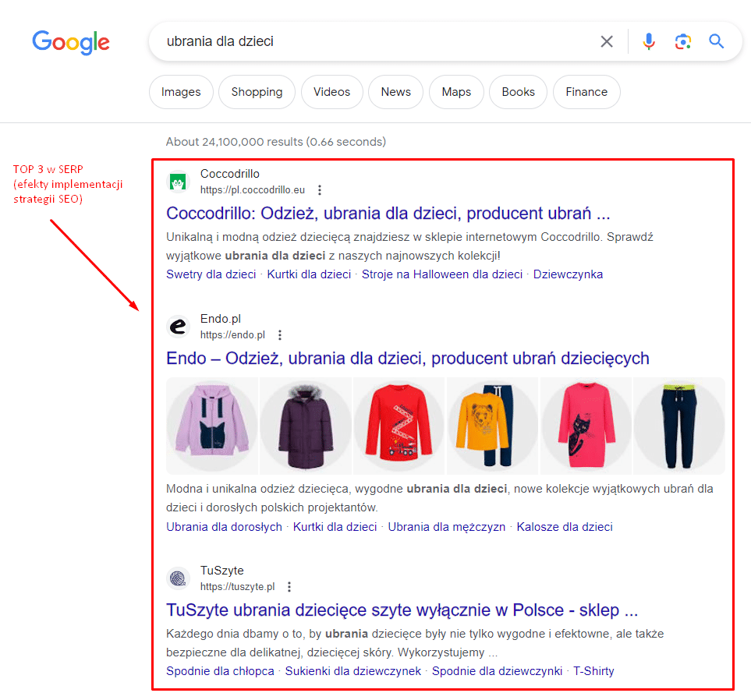Open Coccodrillo 'Kurtki dla dzieci' sitelink
751x700 pixels.
click(x=309, y=274)
